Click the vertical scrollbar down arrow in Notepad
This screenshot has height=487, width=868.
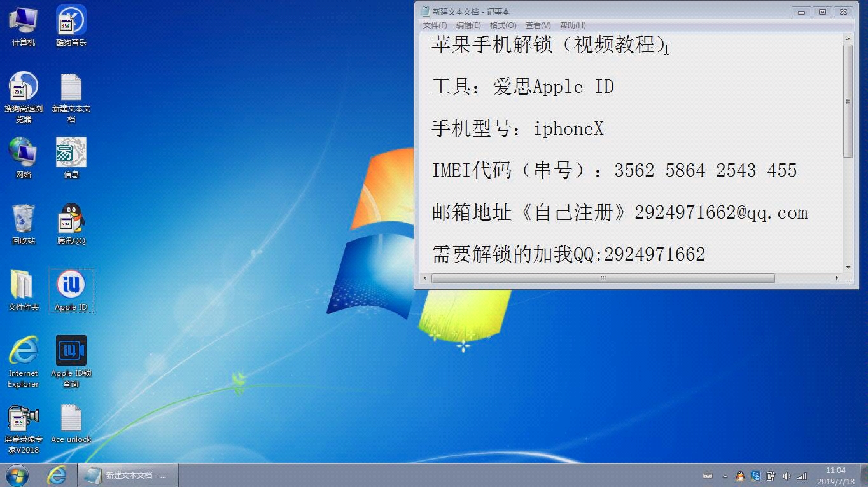848,268
